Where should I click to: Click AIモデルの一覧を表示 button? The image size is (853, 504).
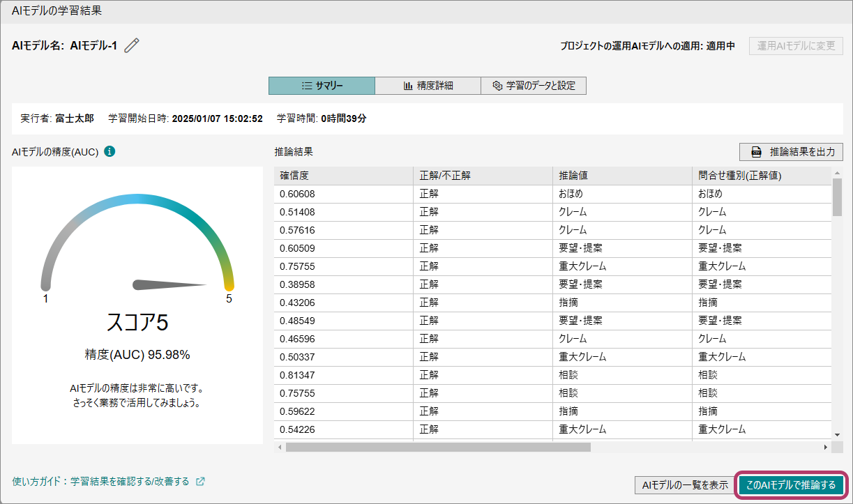tap(684, 485)
